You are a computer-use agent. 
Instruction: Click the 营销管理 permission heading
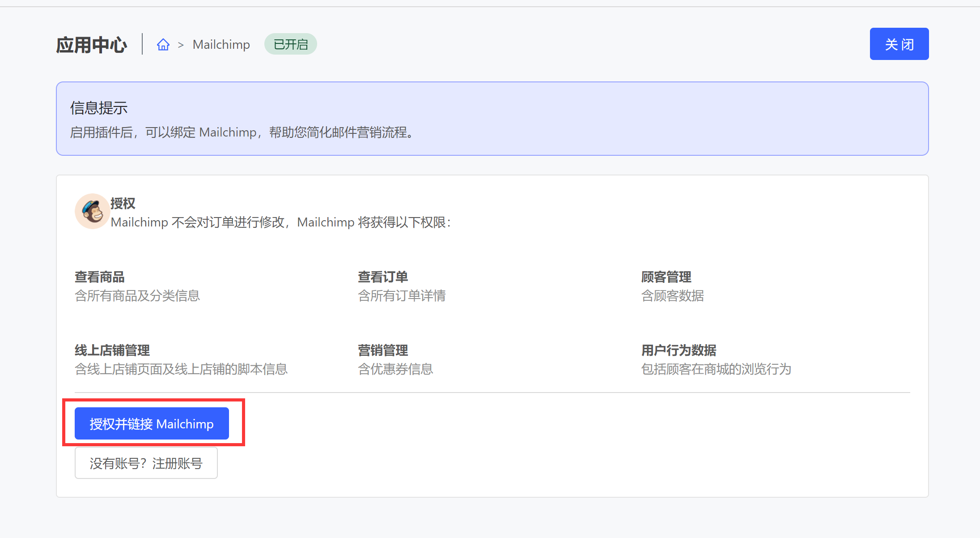pyautogui.click(x=382, y=350)
